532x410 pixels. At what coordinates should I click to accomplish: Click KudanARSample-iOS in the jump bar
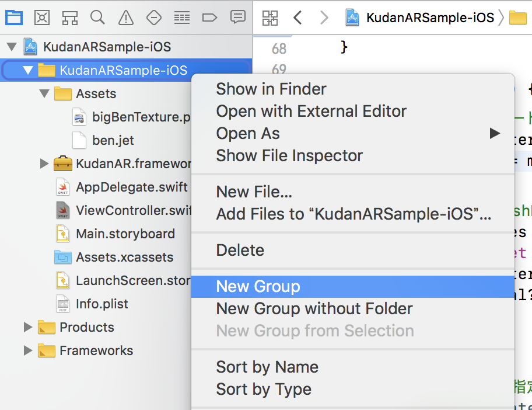[x=430, y=18]
